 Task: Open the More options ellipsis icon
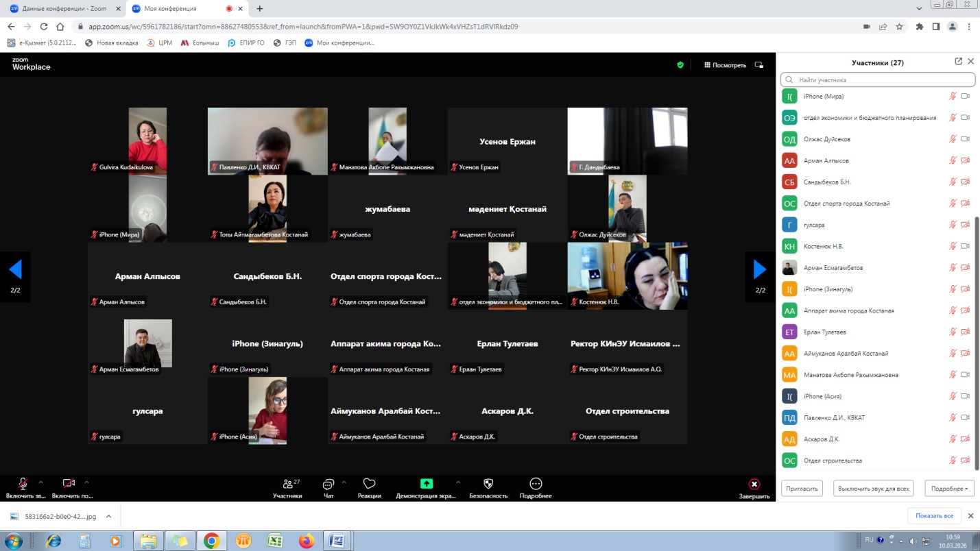[536, 484]
